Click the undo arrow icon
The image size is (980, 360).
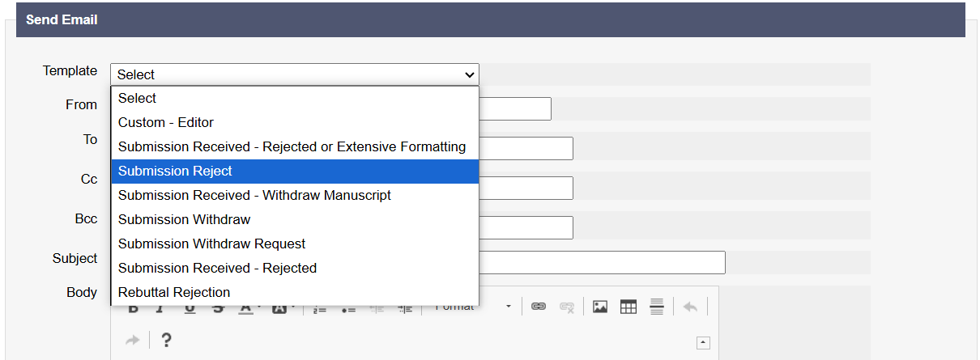pyautogui.click(x=690, y=307)
